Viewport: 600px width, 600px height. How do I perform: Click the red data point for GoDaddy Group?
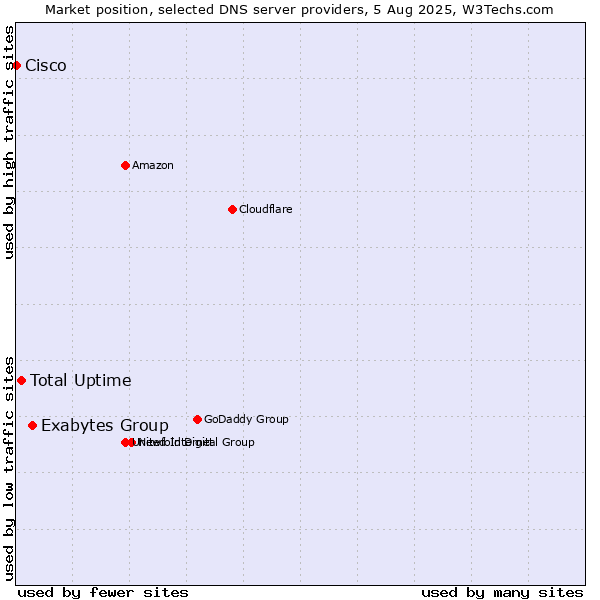click(197, 419)
